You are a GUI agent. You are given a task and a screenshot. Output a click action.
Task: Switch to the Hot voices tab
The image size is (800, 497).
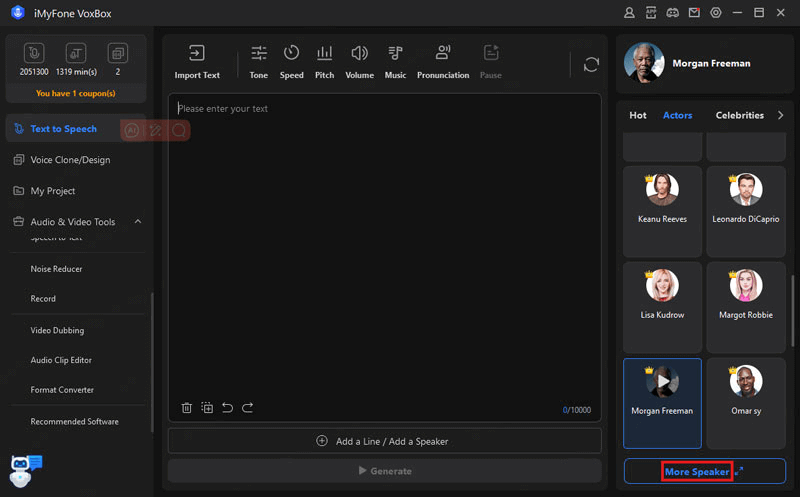point(638,115)
